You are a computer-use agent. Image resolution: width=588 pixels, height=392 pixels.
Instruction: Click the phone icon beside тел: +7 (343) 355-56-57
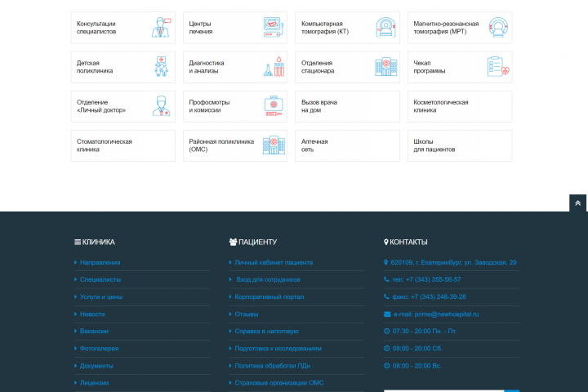point(386,279)
